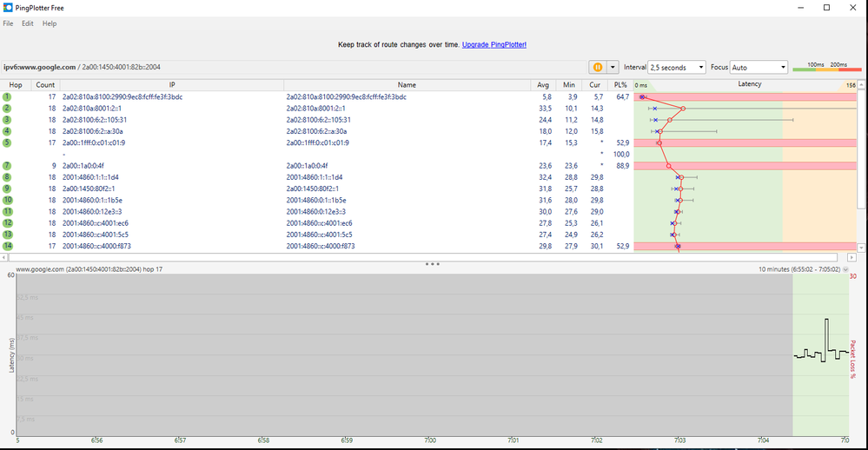Select the green hop 9 circle icon
This screenshot has height=450, width=868.
[x=7, y=189]
